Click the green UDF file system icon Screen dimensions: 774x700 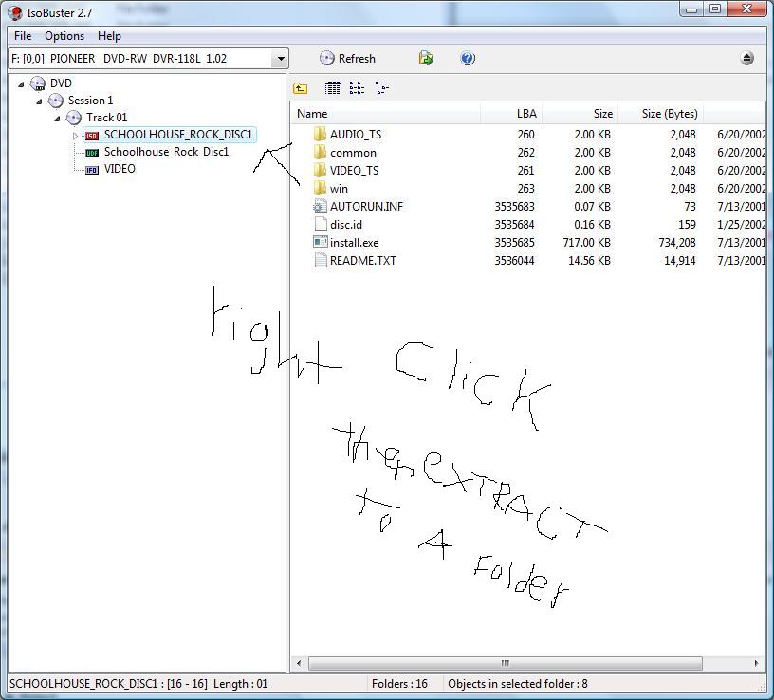[92, 153]
